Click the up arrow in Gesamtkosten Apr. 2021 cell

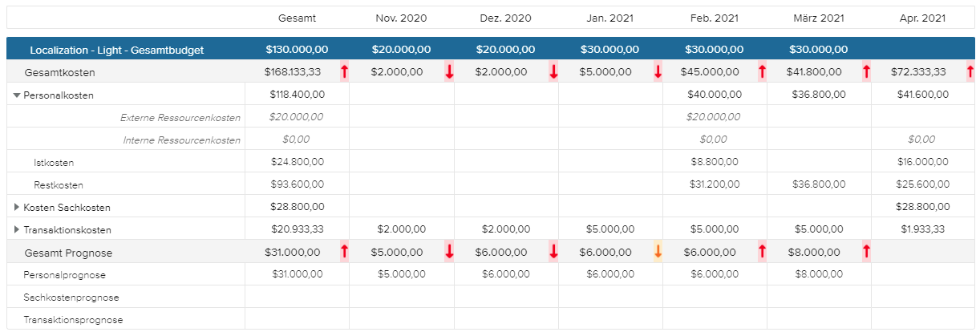[970, 72]
